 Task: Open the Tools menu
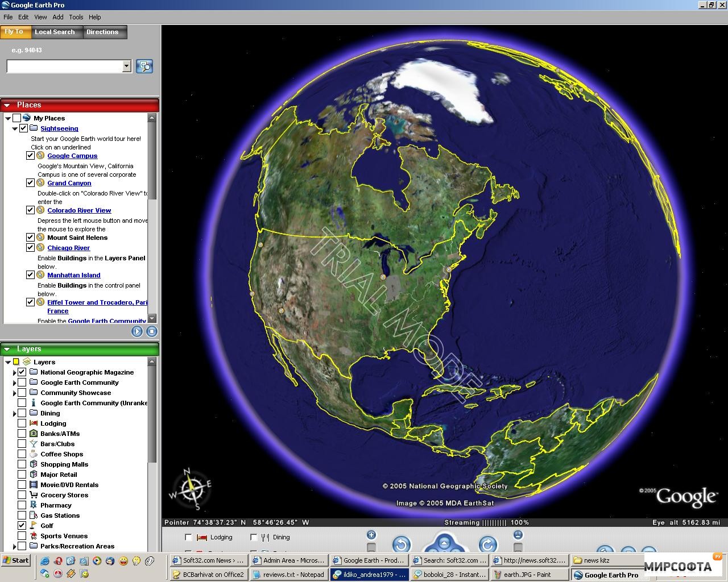(x=76, y=17)
